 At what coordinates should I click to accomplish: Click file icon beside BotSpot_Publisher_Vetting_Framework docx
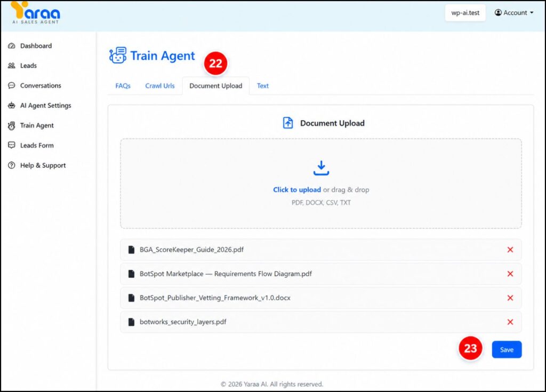[x=131, y=298]
